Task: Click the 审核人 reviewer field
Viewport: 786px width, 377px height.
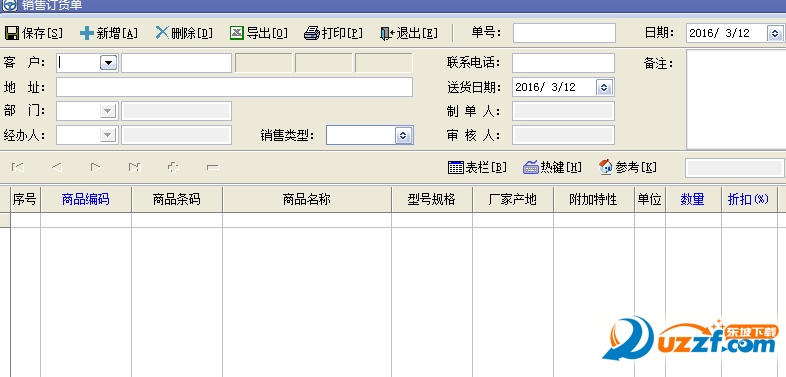Action: click(563, 135)
